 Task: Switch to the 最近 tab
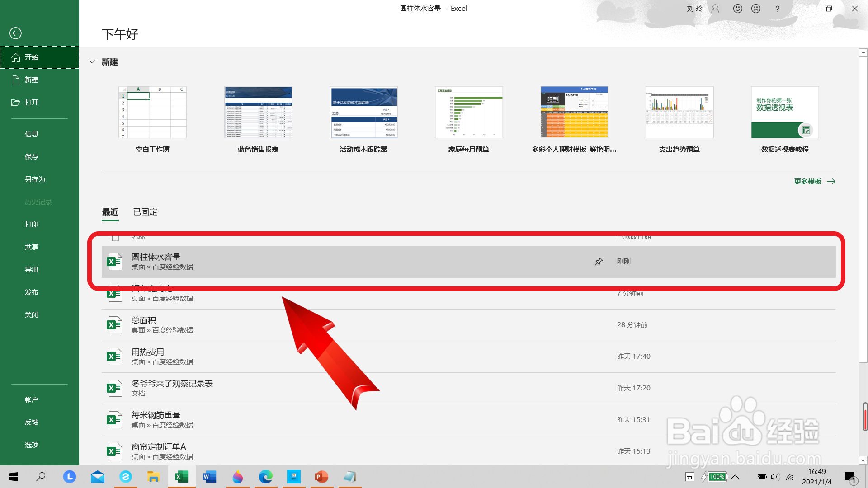coord(110,212)
